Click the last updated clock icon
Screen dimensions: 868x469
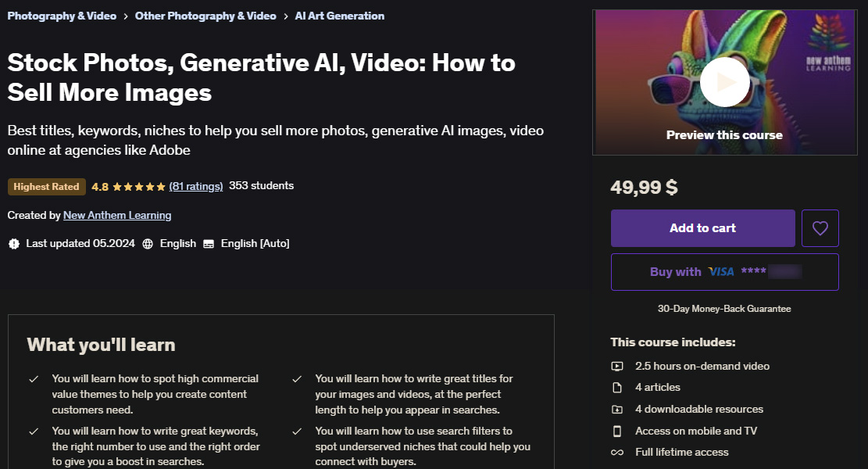tap(13, 243)
